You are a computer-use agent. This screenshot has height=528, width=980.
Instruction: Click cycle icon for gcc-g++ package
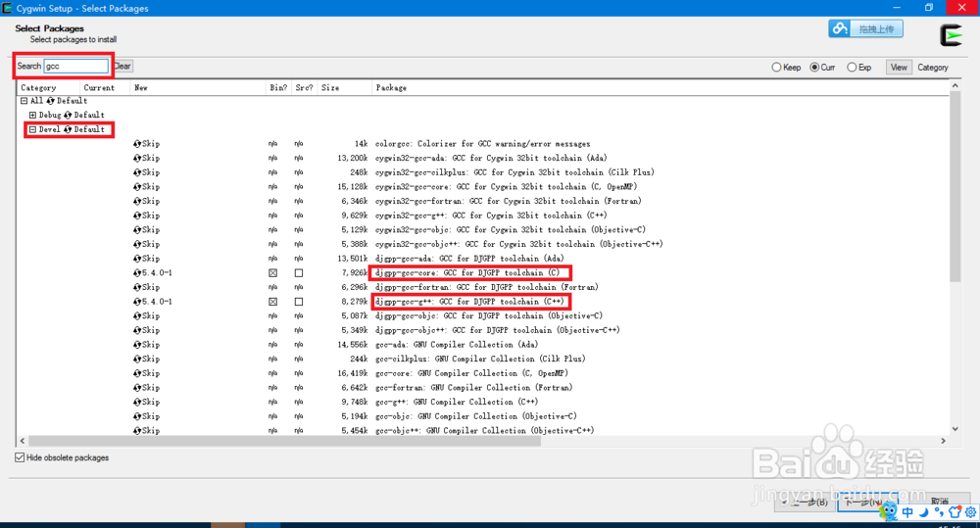[137, 403]
